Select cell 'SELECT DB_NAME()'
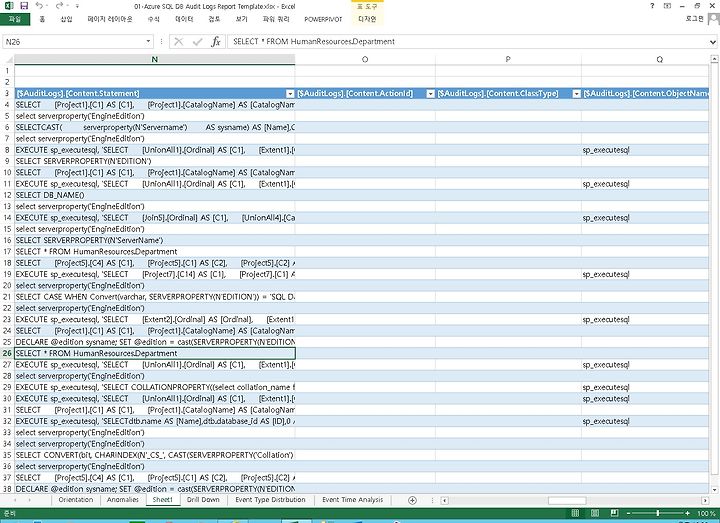This screenshot has width=720, height=523. click(155, 195)
